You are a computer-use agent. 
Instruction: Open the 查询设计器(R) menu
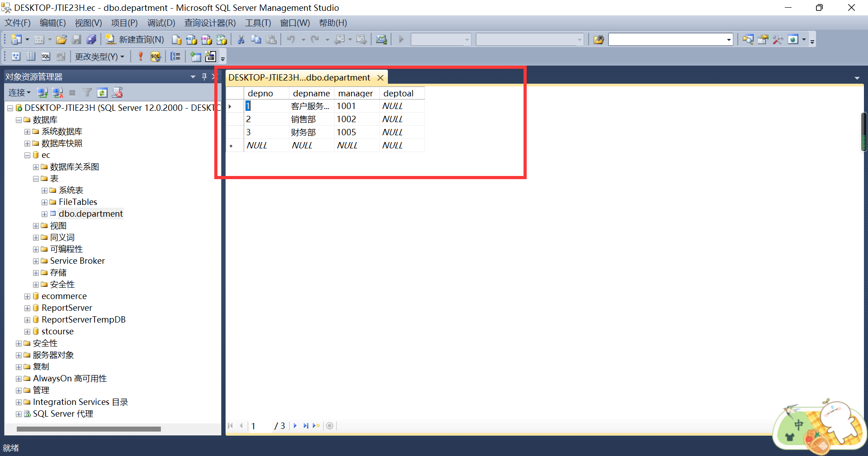tap(210, 23)
